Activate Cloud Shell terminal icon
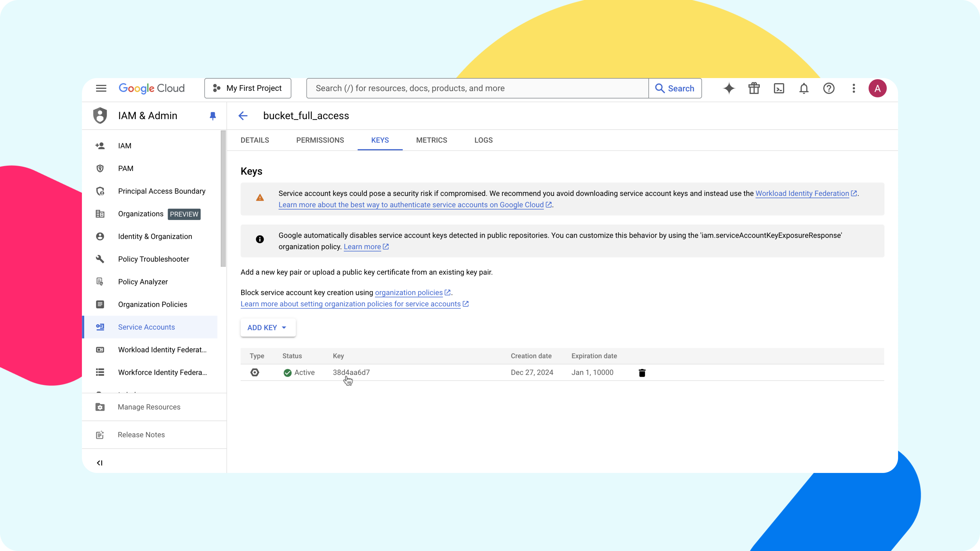This screenshot has width=980, height=551. tap(779, 88)
